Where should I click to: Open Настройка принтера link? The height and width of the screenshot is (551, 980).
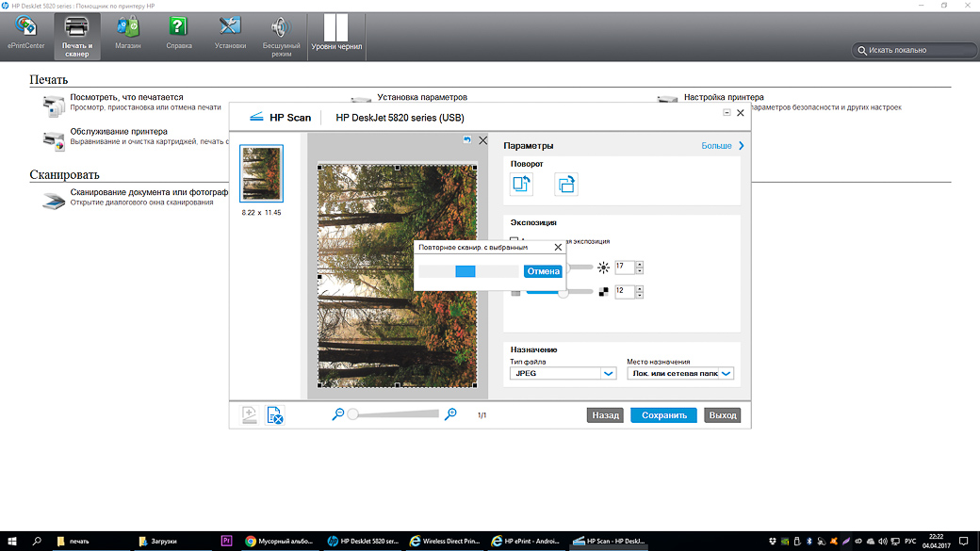pos(724,97)
